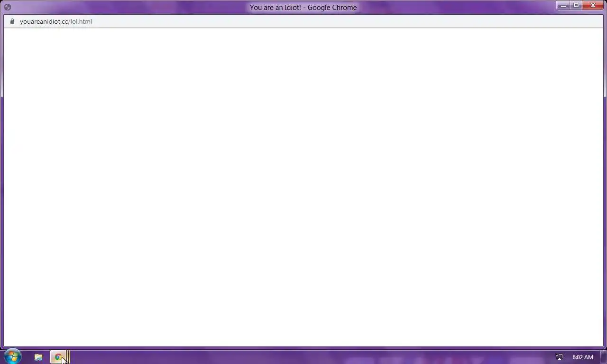
Task: Click the globe icon in the title bar
Action: [x=8, y=7]
